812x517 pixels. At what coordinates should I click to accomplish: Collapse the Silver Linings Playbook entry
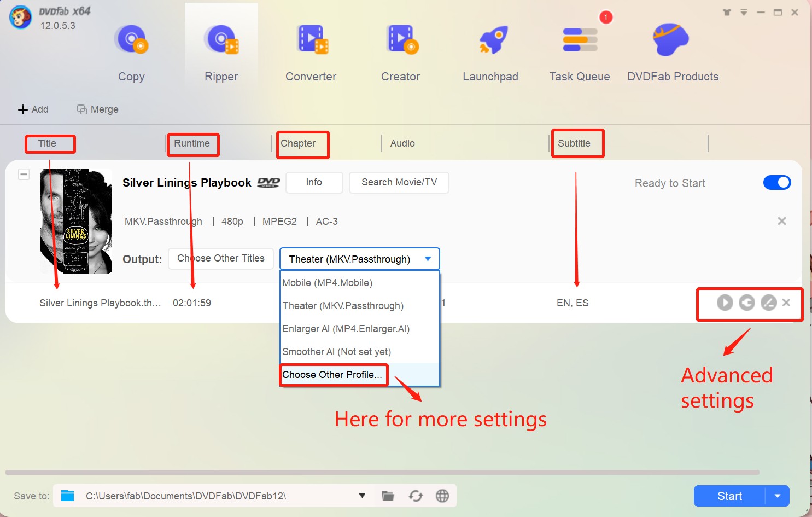coord(24,174)
